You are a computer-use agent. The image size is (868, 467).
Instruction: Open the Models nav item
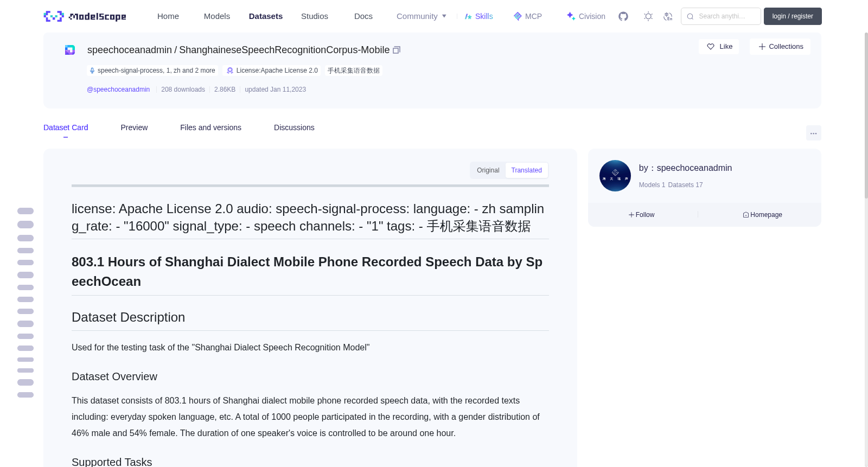pos(217,16)
